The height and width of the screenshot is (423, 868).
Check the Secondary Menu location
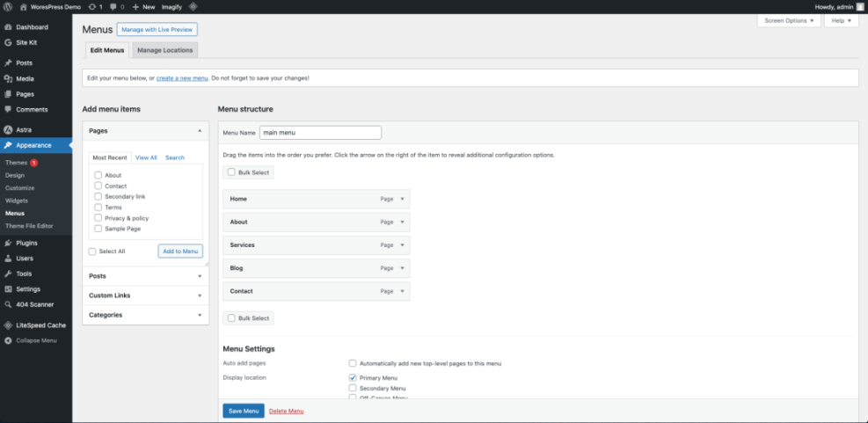pyautogui.click(x=353, y=388)
